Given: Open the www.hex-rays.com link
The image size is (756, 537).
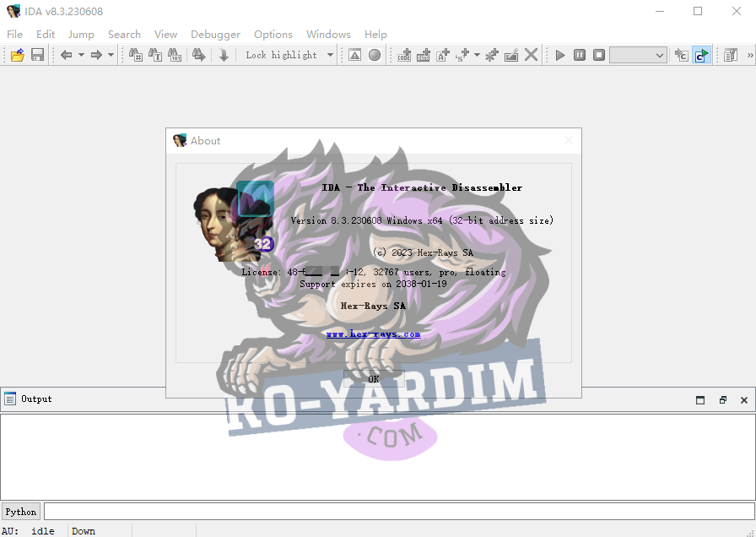Looking at the screenshot, I should (x=374, y=334).
